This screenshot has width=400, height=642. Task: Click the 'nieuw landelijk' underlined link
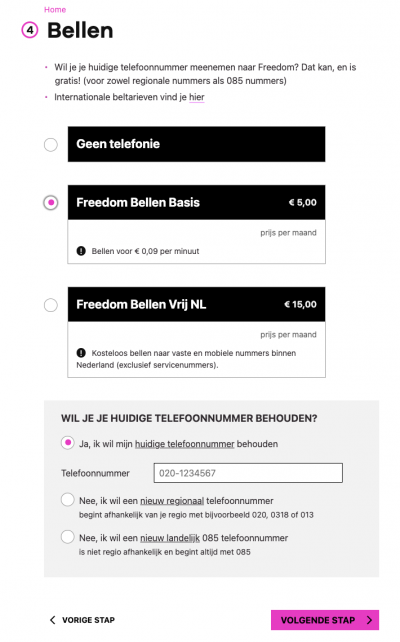tap(170, 538)
